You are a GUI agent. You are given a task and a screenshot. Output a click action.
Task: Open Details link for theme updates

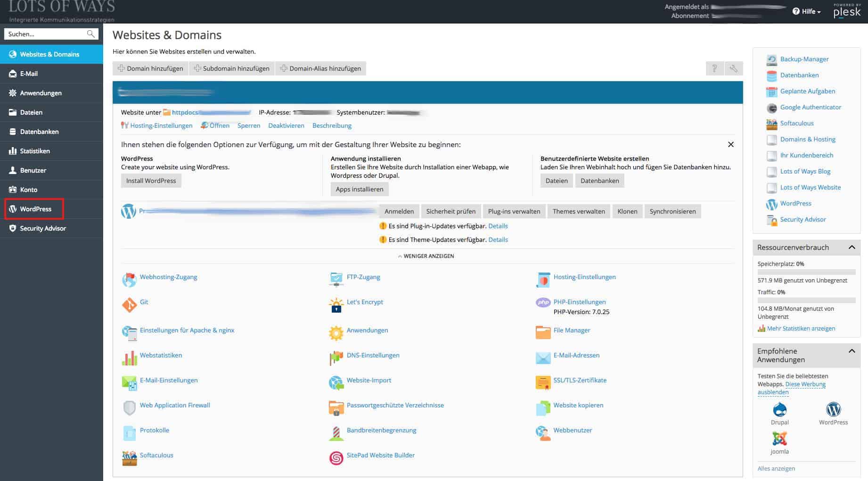point(498,240)
